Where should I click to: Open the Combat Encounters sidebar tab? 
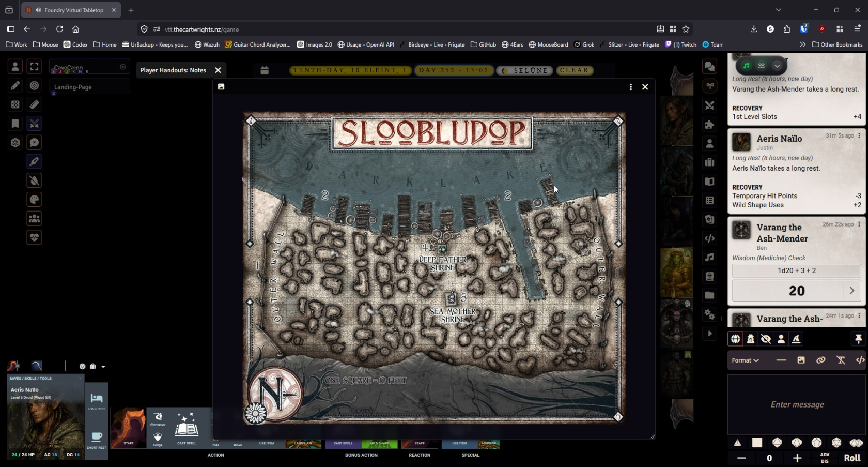click(710, 106)
